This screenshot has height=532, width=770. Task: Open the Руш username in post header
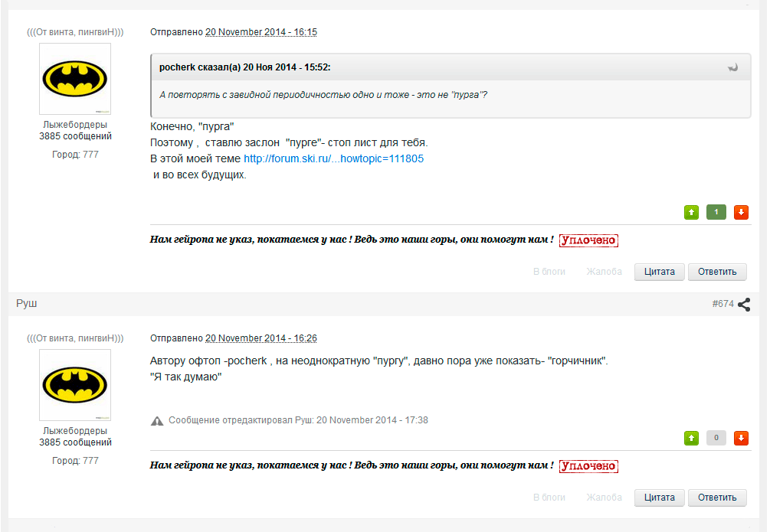pyautogui.click(x=27, y=303)
